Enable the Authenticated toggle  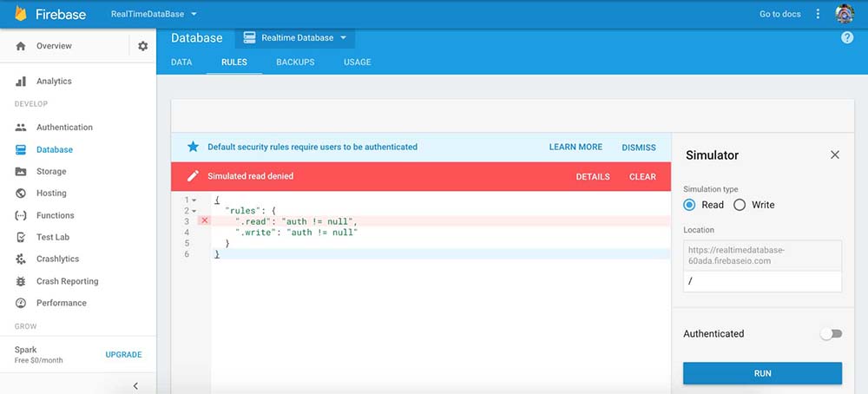tap(831, 333)
